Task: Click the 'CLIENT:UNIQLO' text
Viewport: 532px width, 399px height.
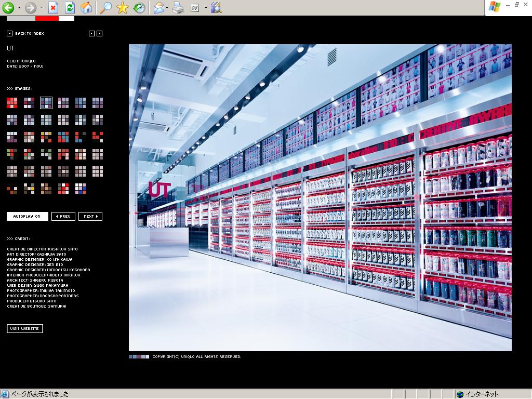Action: click(x=21, y=61)
